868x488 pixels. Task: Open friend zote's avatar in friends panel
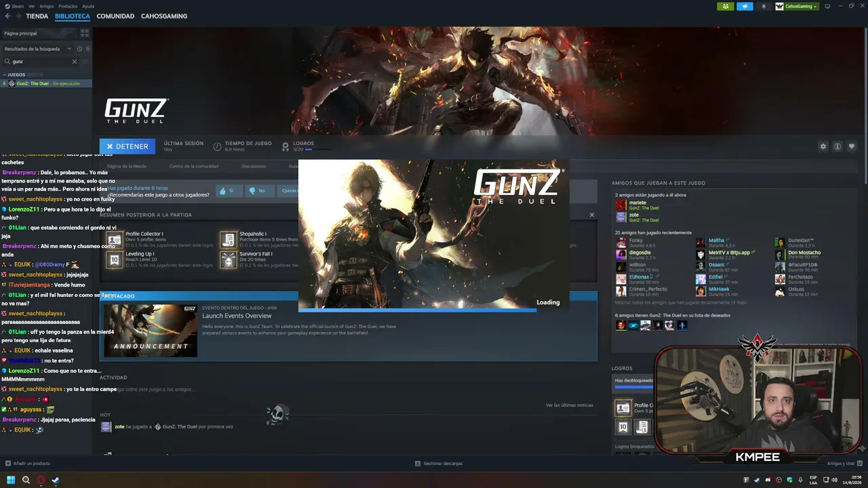click(620, 218)
